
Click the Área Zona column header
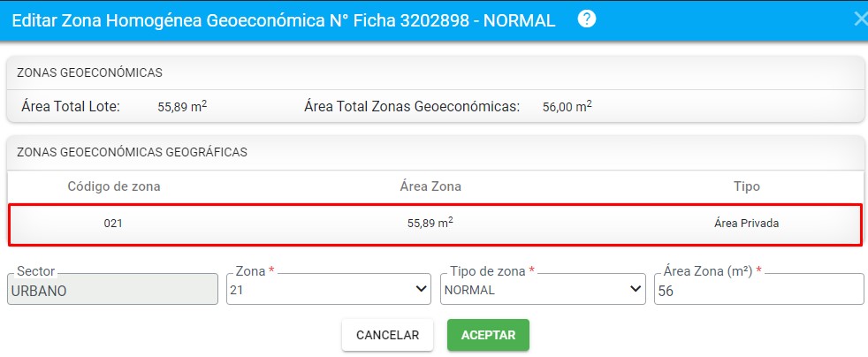[x=430, y=186]
